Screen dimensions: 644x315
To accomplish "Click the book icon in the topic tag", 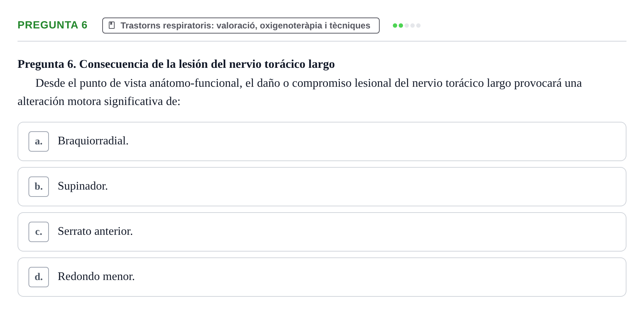I will 112,26.
